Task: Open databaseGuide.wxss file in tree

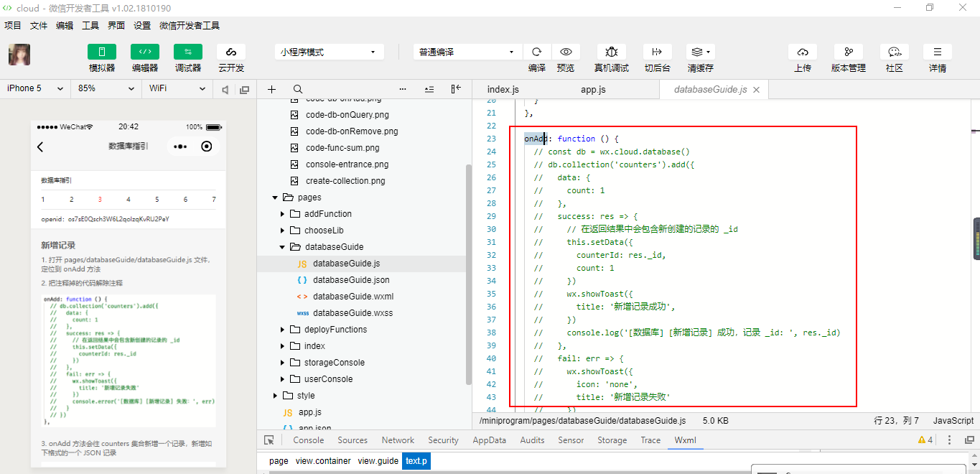Action: pyautogui.click(x=353, y=313)
